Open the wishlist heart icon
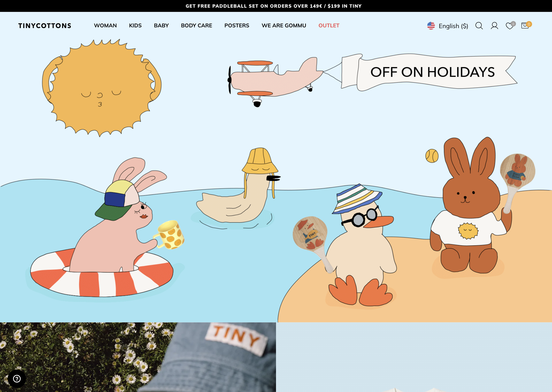The height and width of the screenshot is (392, 552). pyautogui.click(x=510, y=26)
